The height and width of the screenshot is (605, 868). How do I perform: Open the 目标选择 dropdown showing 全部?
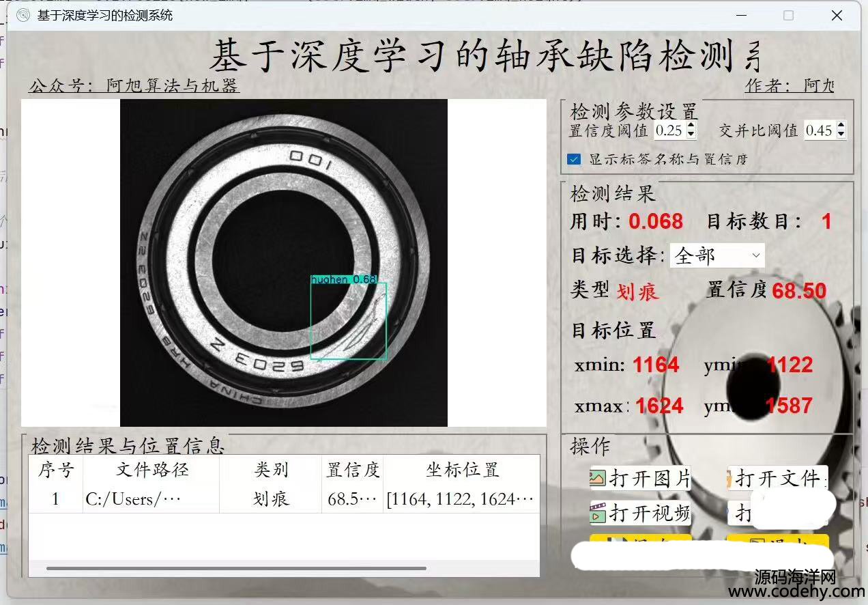click(x=717, y=255)
